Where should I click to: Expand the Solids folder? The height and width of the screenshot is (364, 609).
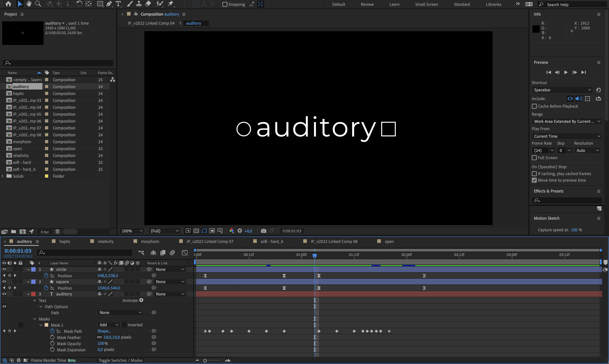click(3, 176)
